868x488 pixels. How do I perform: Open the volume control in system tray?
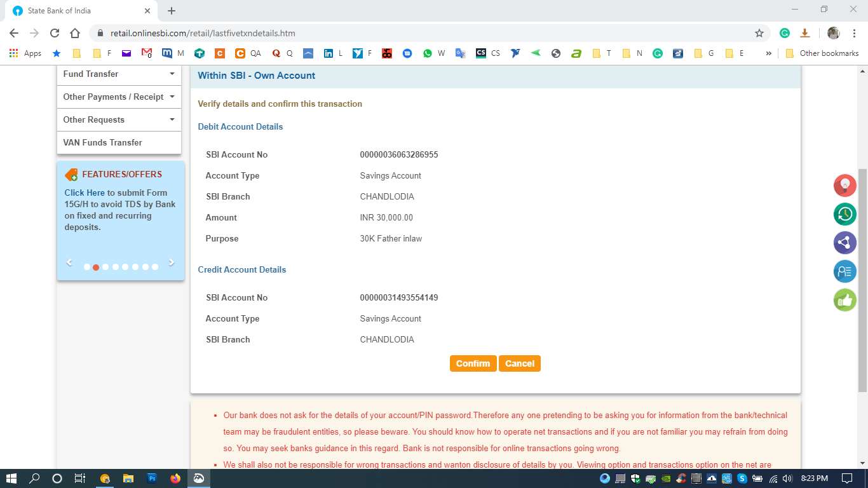point(787,478)
